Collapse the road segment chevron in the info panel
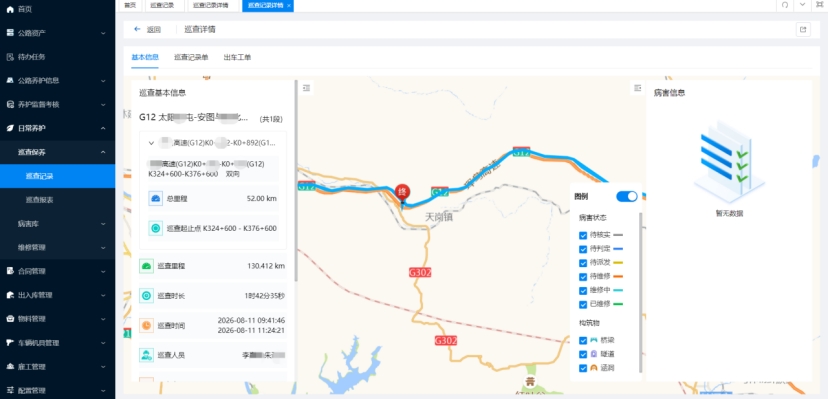This screenshot has height=399, width=829. pos(152,143)
